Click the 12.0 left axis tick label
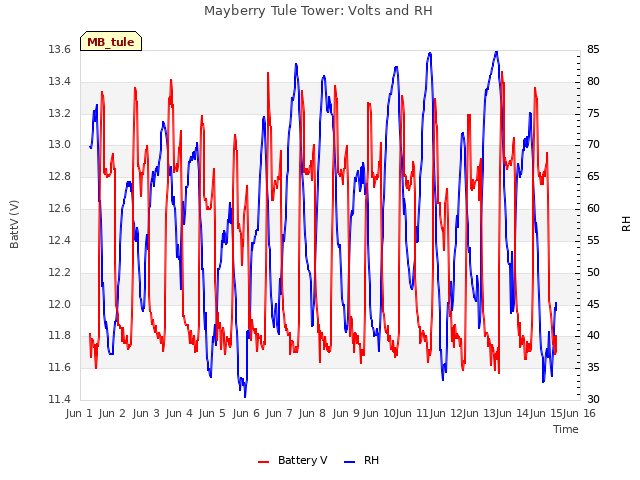This screenshot has height=480, width=640. (60, 304)
